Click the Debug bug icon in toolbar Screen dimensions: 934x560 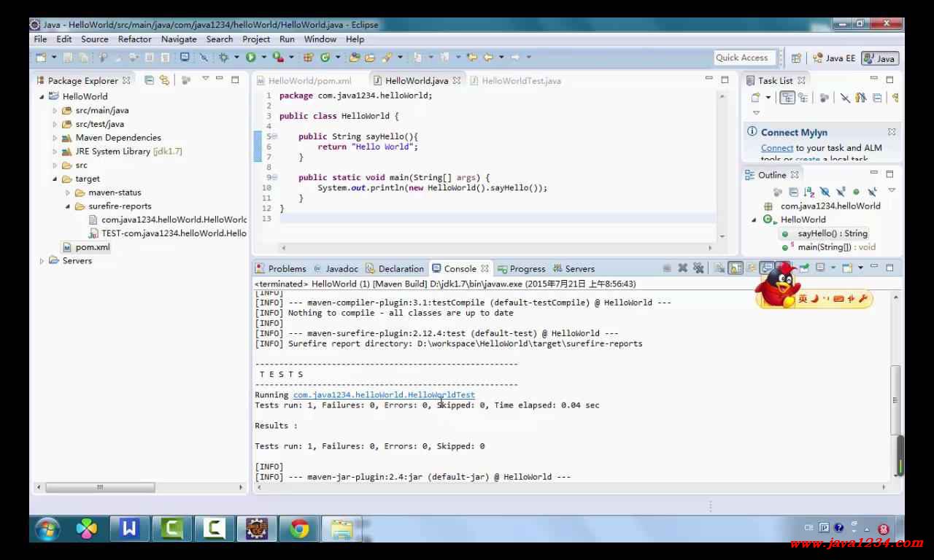223,58
